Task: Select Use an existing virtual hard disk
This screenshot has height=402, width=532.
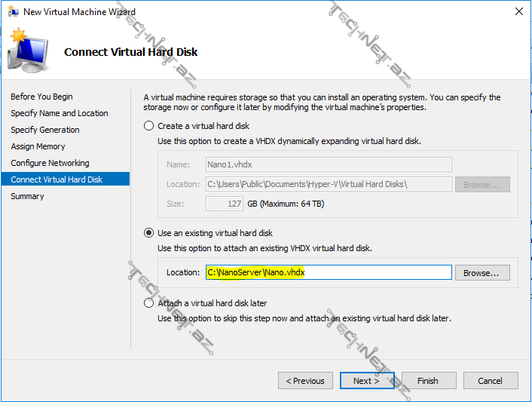Action: click(149, 233)
